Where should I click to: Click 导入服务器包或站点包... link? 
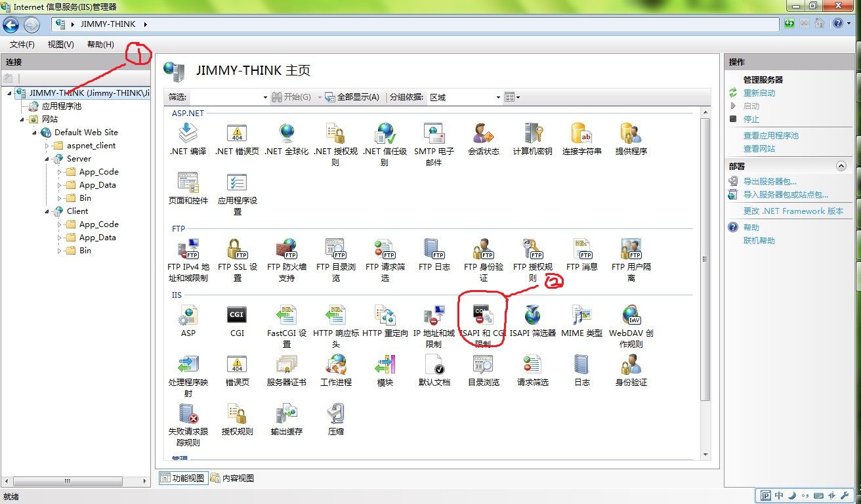(786, 195)
